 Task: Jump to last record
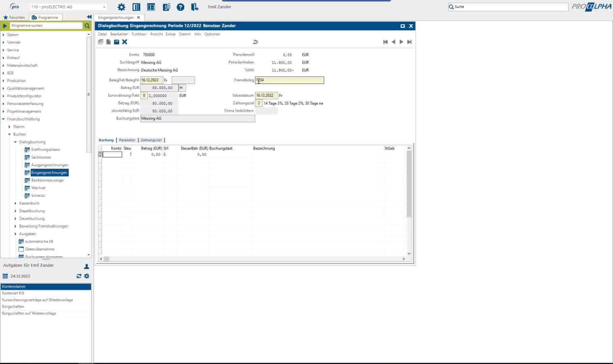tap(409, 42)
